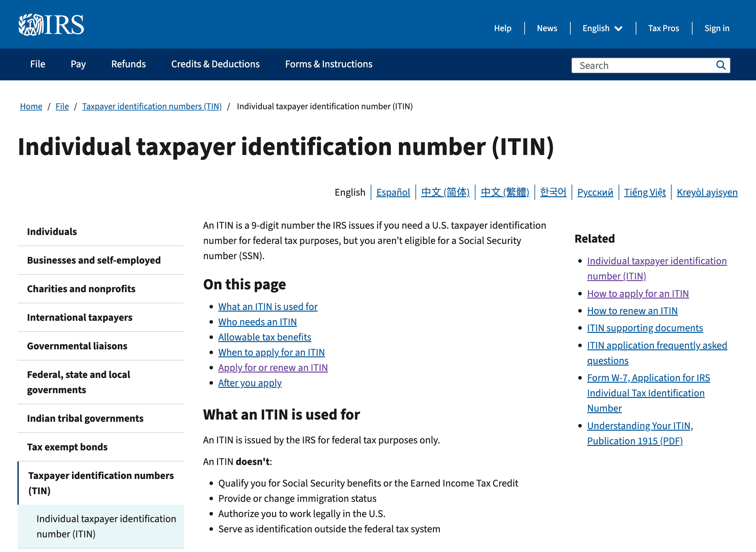Image resolution: width=756 pixels, height=552 pixels.
Task: Open How to renew an ITIN
Action: point(632,311)
